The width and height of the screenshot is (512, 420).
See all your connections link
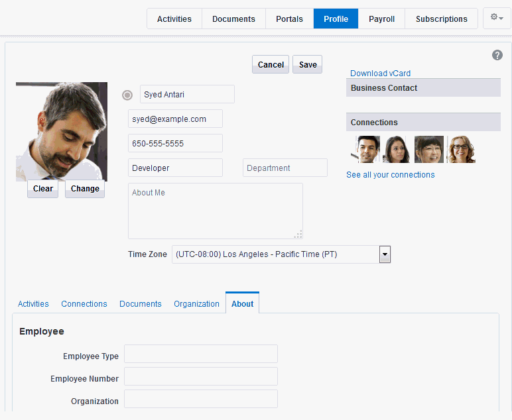pyautogui.click(x=391, y=175)
